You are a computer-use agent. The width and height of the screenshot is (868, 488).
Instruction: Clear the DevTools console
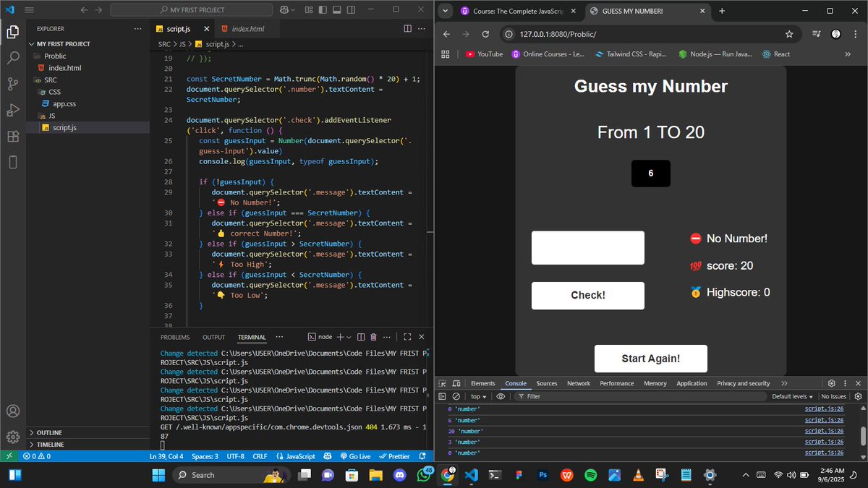456,396
